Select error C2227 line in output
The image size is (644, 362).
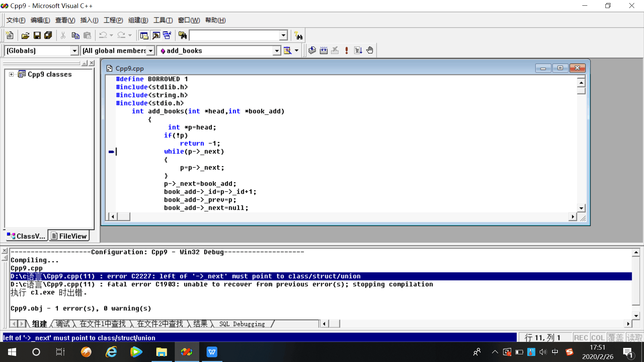[321, 276]
